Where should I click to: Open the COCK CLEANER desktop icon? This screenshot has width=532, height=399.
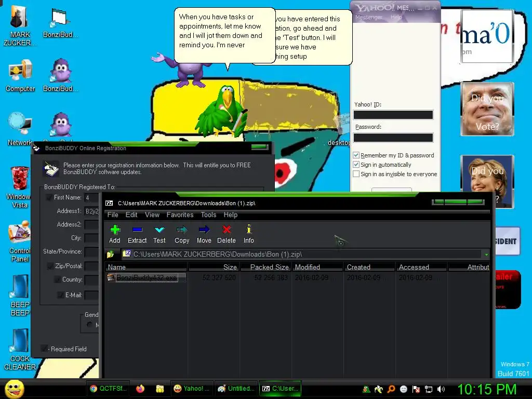(20, 349)
